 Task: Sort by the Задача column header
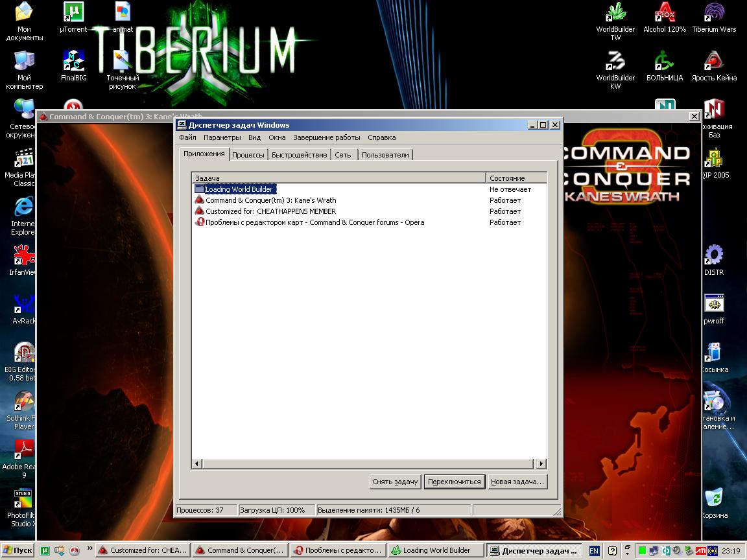[x=338, y=178]
